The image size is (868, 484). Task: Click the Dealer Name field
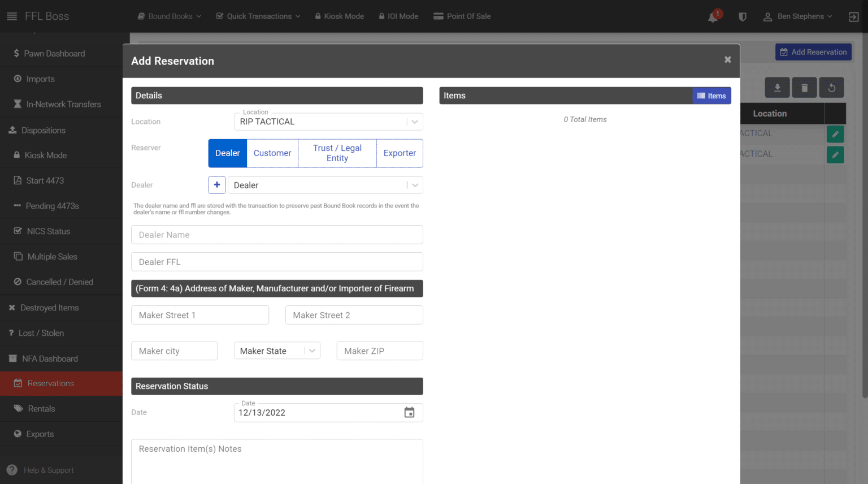[x=277, y=235]
